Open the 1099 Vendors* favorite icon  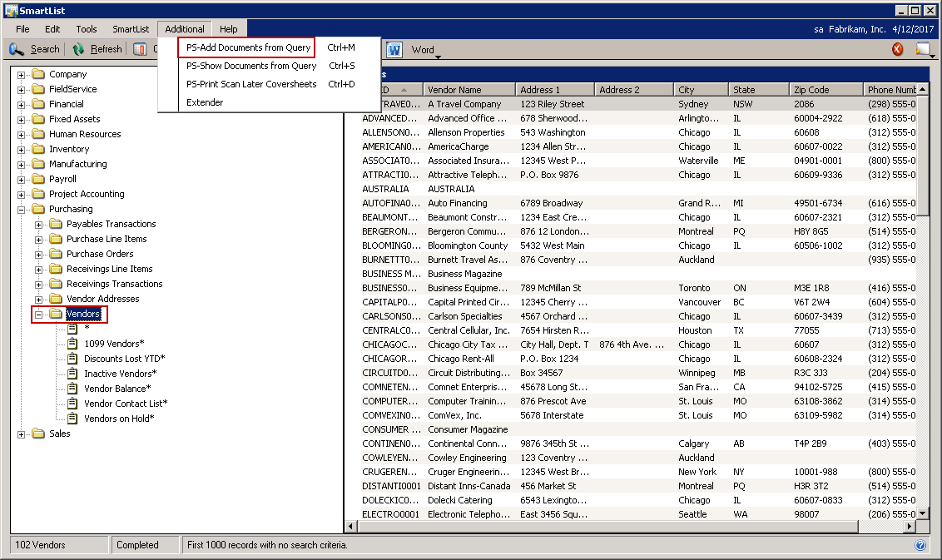click(72, 344)
